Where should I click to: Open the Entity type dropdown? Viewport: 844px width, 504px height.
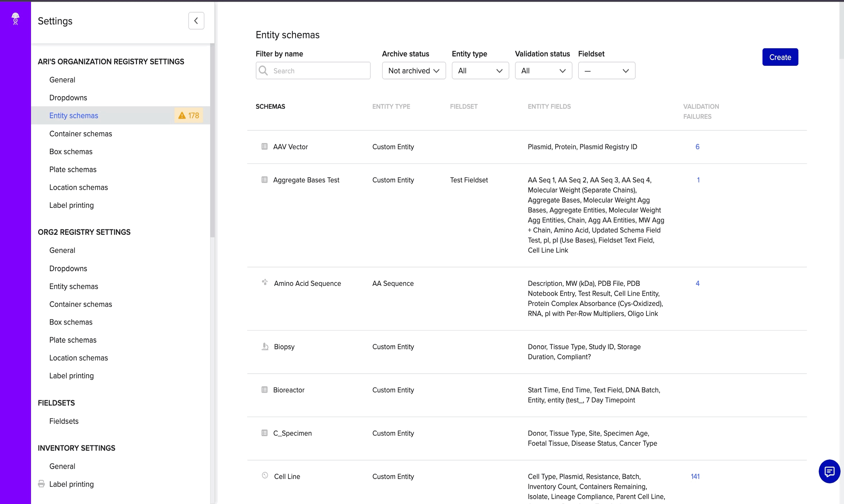[480, 71]
